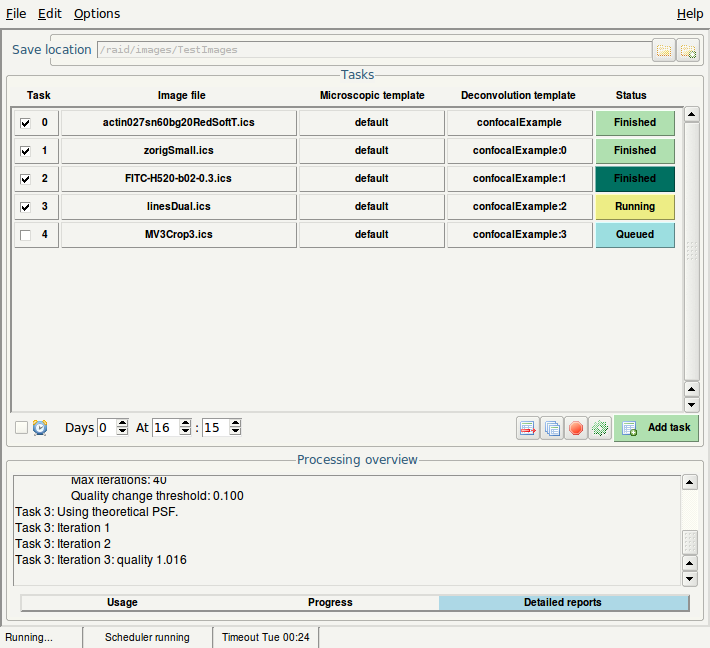The image size is (710, 648).
Task: Click the processing overview scroll down arrow
Action: pyautogui.click(x=690, y=579)
